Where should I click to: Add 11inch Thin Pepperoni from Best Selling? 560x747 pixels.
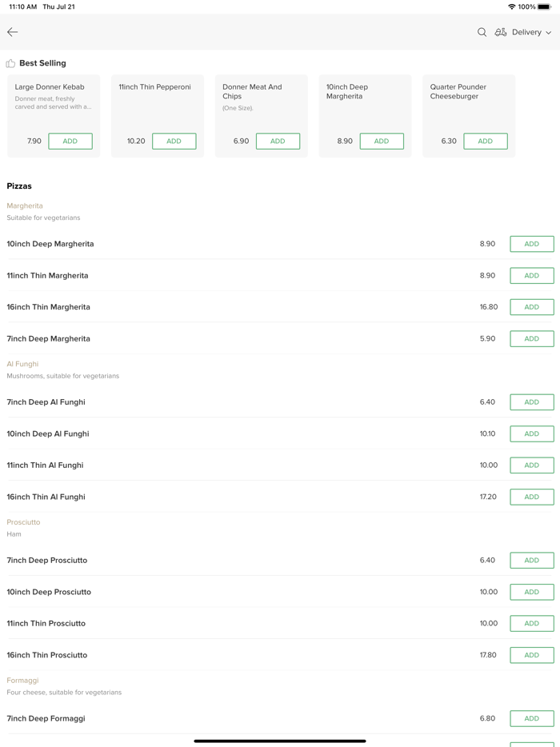[x=174, y=142]
